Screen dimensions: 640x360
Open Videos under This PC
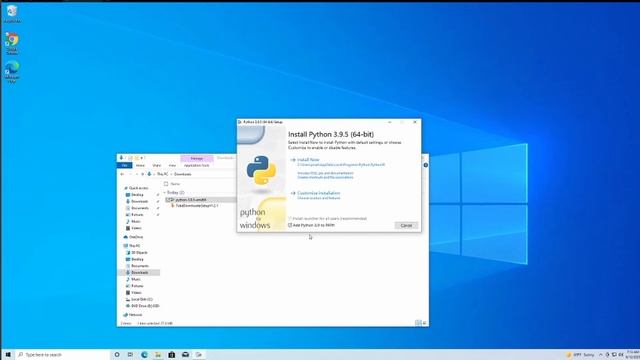coord(136,293)
